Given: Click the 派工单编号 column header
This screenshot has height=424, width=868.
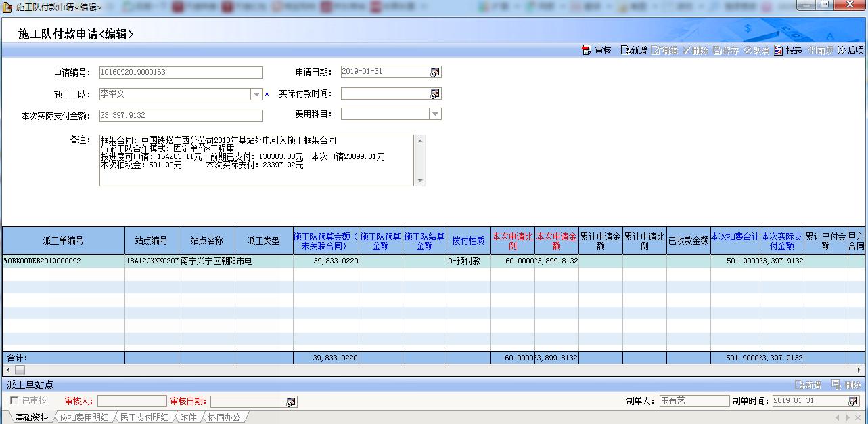Looking at the screenshot, I should 63,240.
